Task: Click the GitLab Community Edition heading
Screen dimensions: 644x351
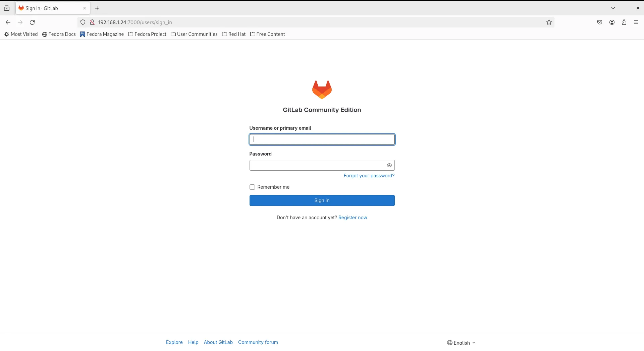Action: (322, 110)
